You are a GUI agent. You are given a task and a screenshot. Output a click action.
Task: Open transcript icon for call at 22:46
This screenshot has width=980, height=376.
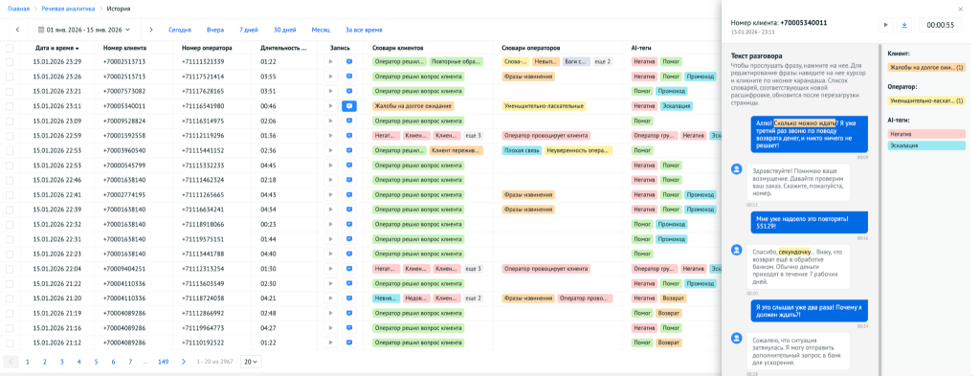pos(349,180)
